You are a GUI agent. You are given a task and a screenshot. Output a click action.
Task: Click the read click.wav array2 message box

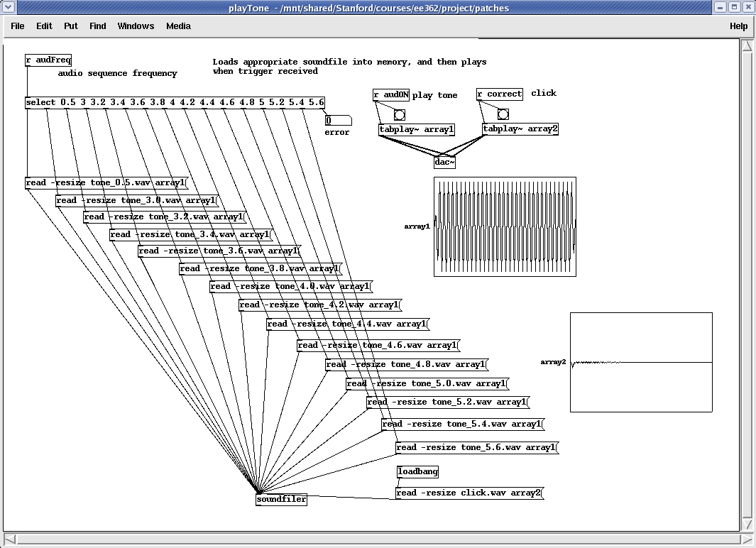[469, 493]
